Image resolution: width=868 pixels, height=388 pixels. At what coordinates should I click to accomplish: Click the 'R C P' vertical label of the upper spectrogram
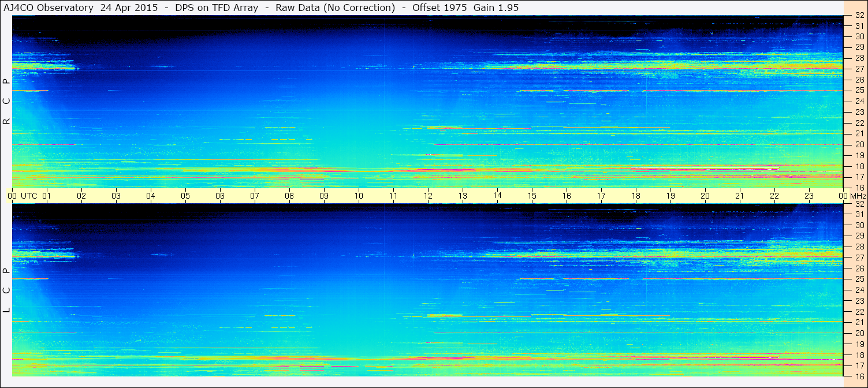(7, 102)
